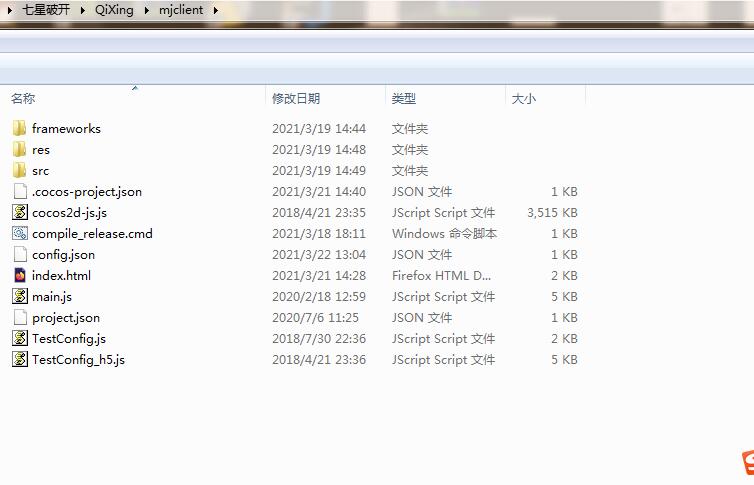
Task: Click the Sogou input method icon
Action: (x=748, y=462)
